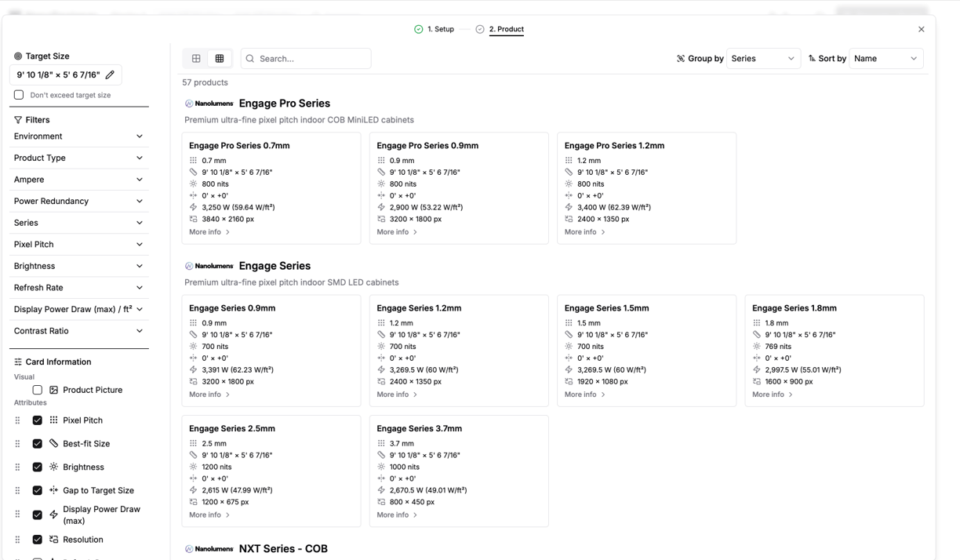Screen dimensions: 960x560
Task: Select the Engage Pro Series 0.9mm card title
Action: [x=427, y=146]
